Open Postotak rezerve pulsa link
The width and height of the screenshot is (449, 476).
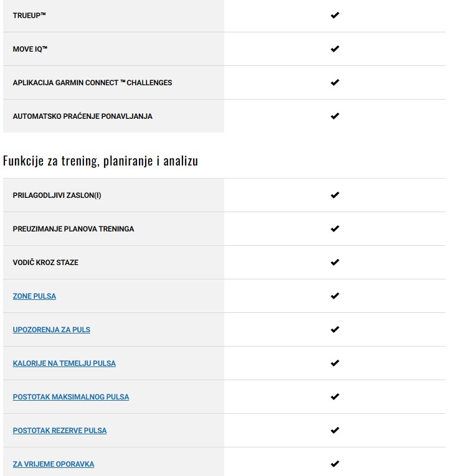pyautogui.click(x=60, y=431)
